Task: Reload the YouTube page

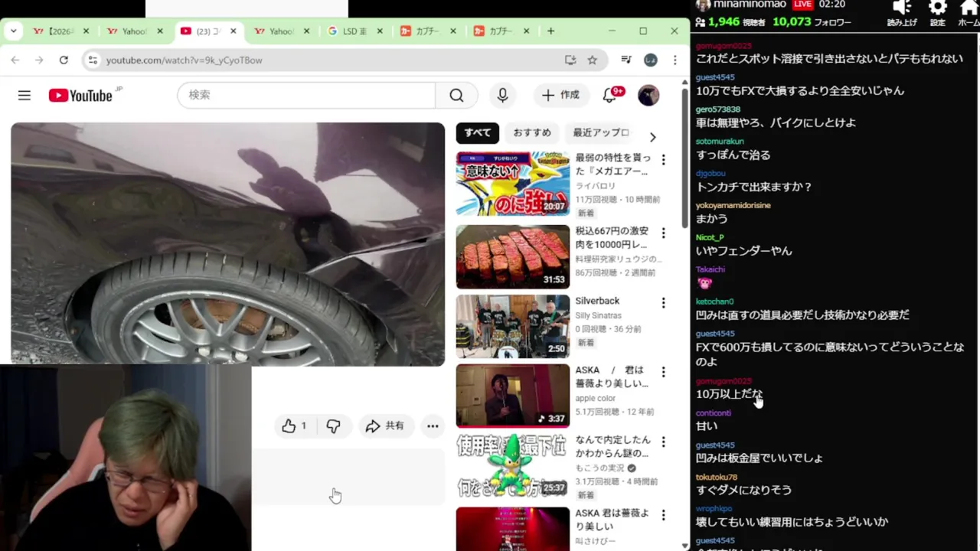Action: (x=64, y=60)
